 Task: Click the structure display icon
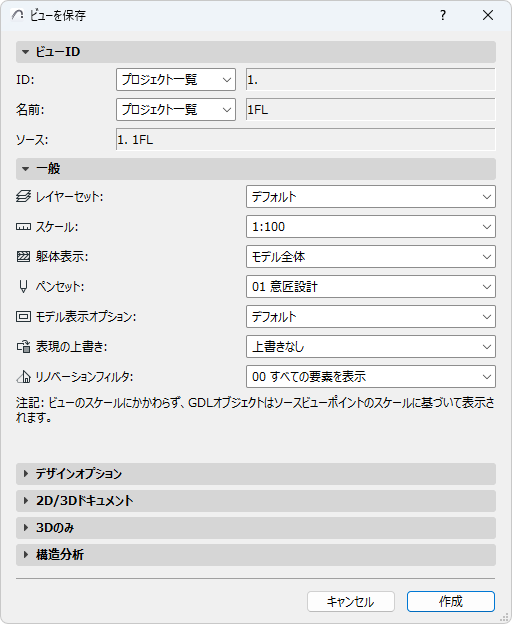(23, 257)
